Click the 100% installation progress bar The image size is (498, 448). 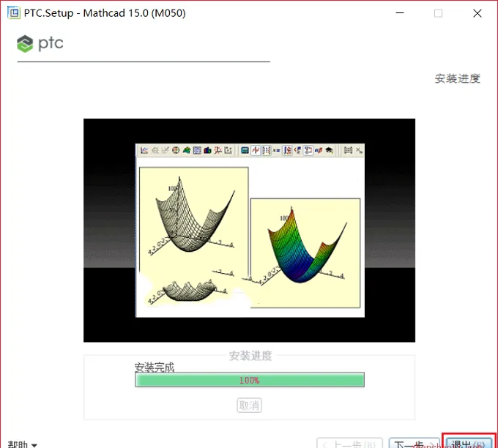[x=250, y=380]
